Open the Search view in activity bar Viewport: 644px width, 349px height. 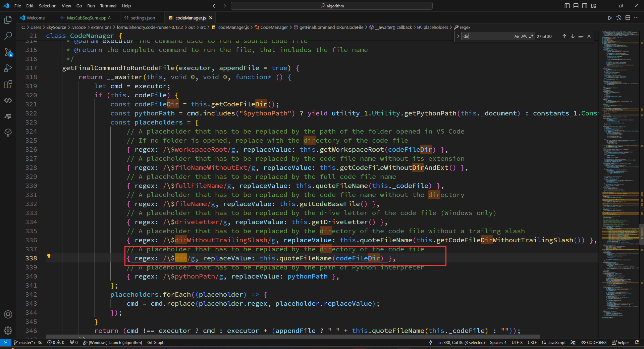point(8,36)
